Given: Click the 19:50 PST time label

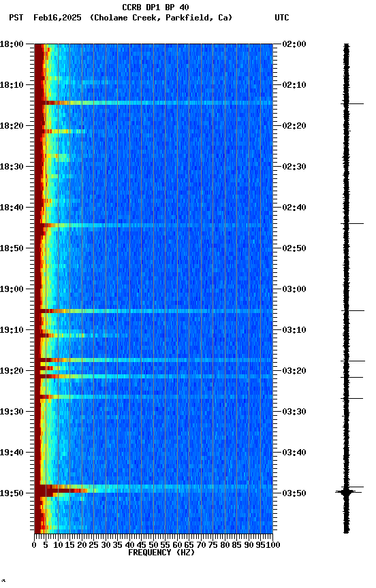Looking at the screenshot, I should (x=12, y=493).
